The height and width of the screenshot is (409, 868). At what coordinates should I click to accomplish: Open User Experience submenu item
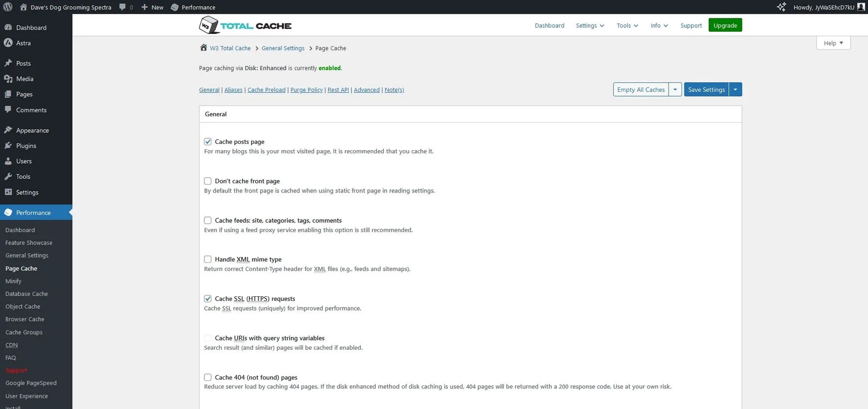click(27, 396)
